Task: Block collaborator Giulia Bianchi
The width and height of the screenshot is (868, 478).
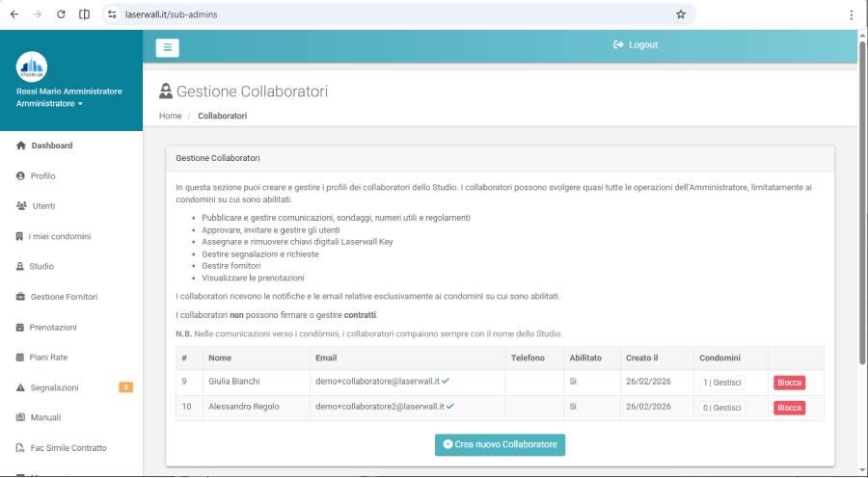Action: 789,383
